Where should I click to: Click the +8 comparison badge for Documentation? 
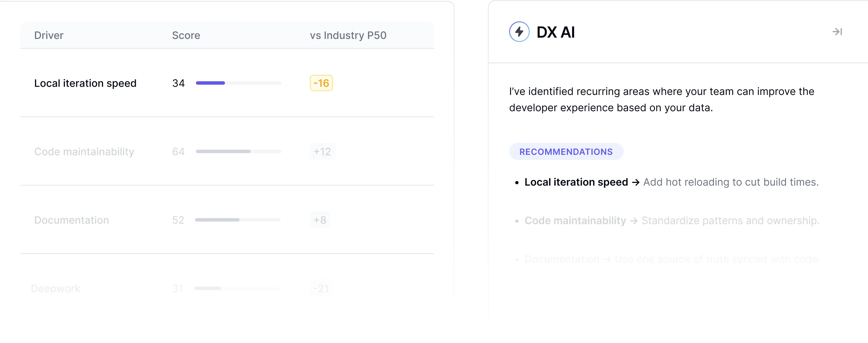point(320,220)
